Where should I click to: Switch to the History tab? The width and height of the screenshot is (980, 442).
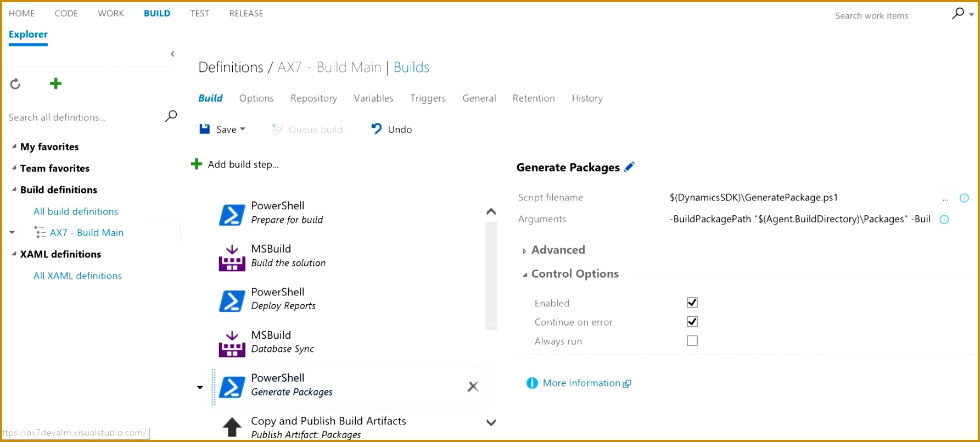tap(587, 98)
